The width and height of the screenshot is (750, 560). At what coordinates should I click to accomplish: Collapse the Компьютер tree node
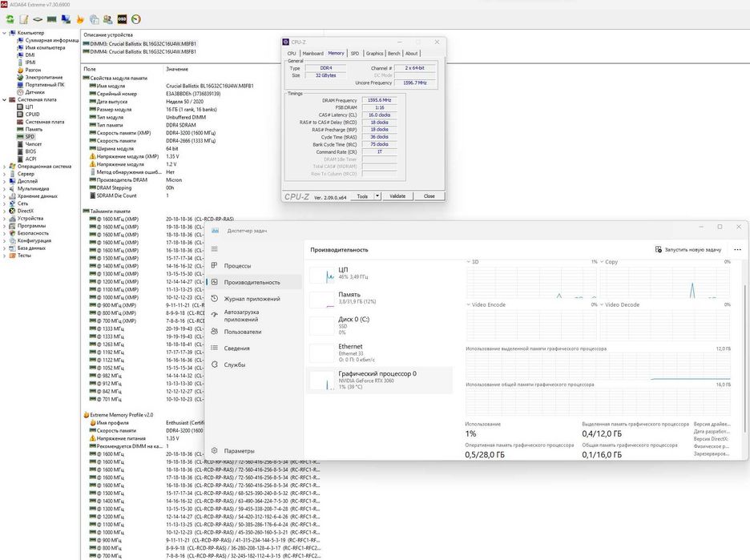4,33
